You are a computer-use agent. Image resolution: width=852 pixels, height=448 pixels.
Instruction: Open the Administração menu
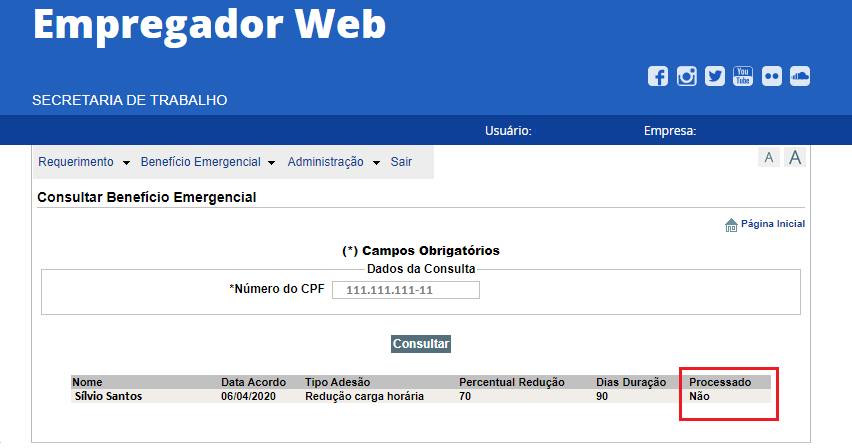click(x=325, y=162)
